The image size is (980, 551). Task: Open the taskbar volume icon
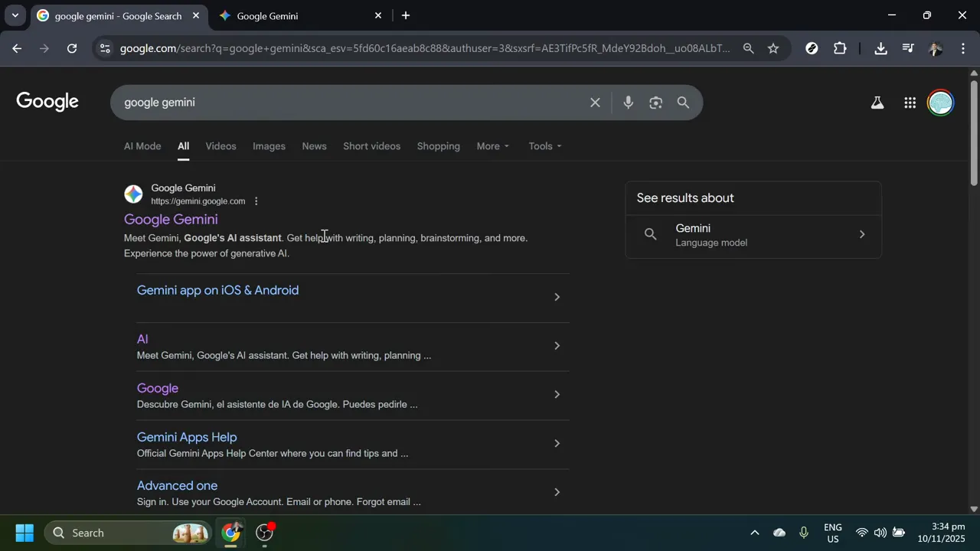pyautogui.click(x=880, y=533)
